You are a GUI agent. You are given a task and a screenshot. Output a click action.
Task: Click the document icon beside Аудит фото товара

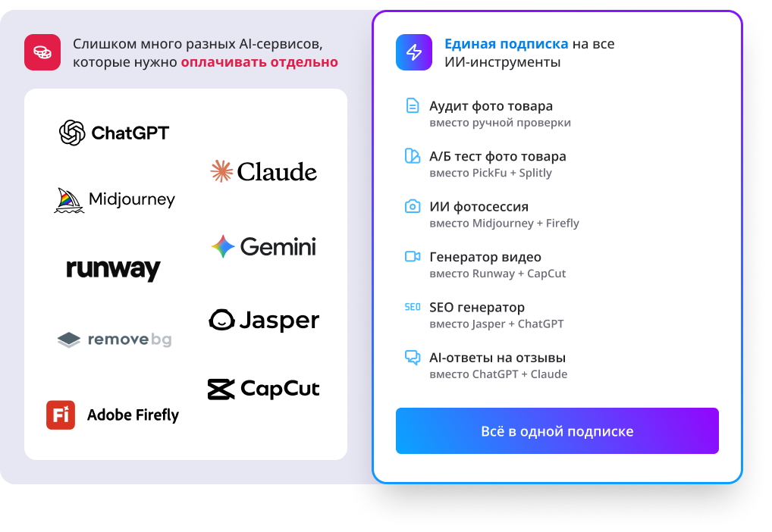tap(413, 105)
